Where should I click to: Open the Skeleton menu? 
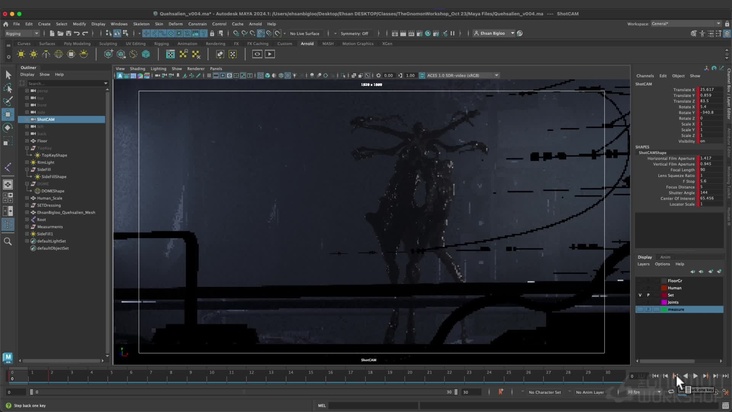141,24
